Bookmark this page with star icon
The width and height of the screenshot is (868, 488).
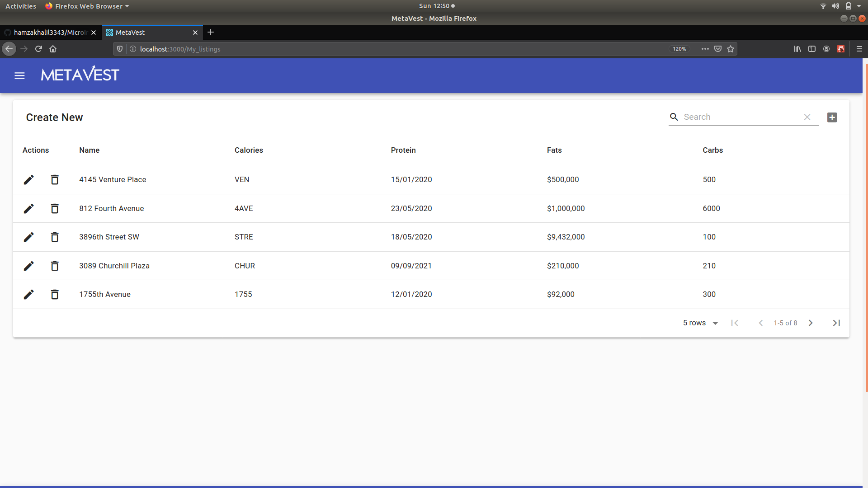tap(731, 49)
